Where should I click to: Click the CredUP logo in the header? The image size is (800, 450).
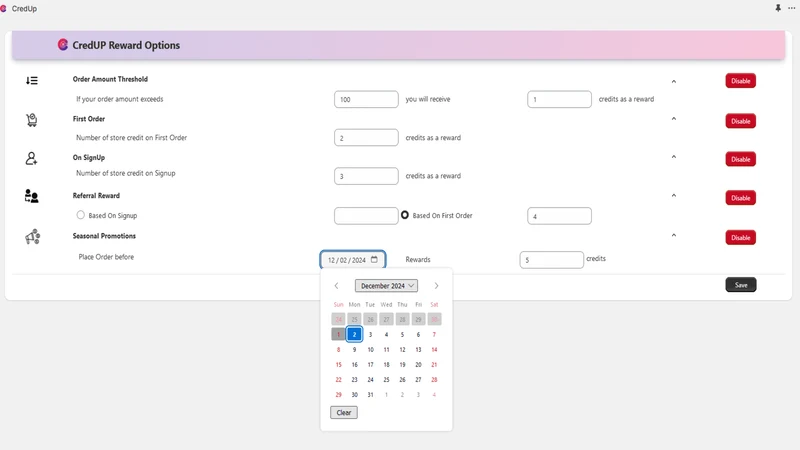(x=63, y=45)
